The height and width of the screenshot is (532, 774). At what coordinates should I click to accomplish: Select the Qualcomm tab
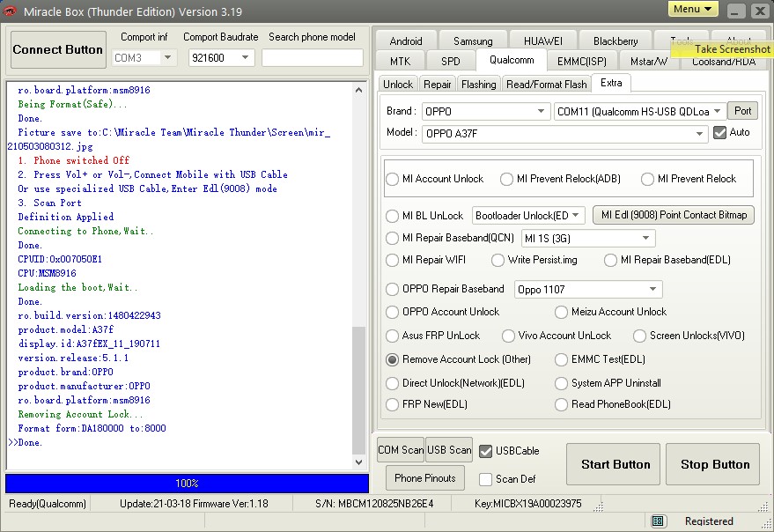coord(512,60)
